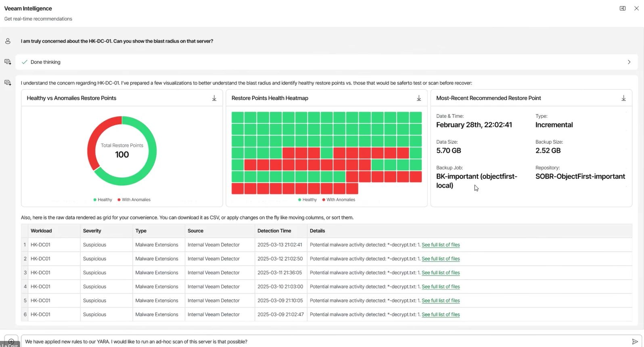Viewport: 644px width, 347px height.
Task: Click the user avatar icon beside the question
Action: tap(8, 41)
